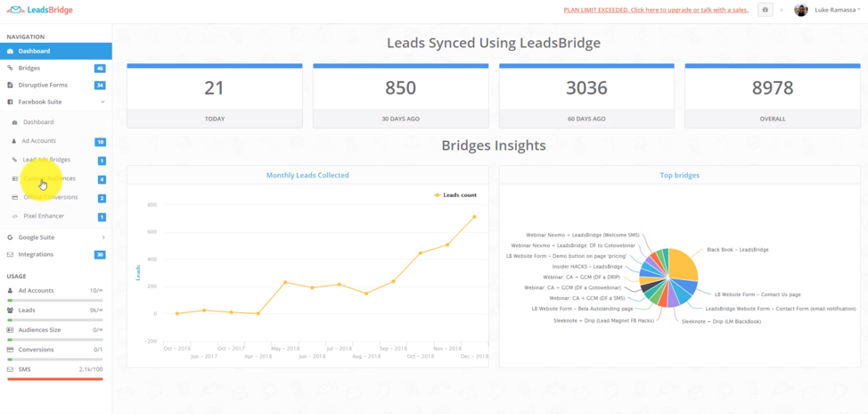Toggle the Leads count legend entry
Image resolution: width=868 pixels, height=414 pixels.
[455, 195]
